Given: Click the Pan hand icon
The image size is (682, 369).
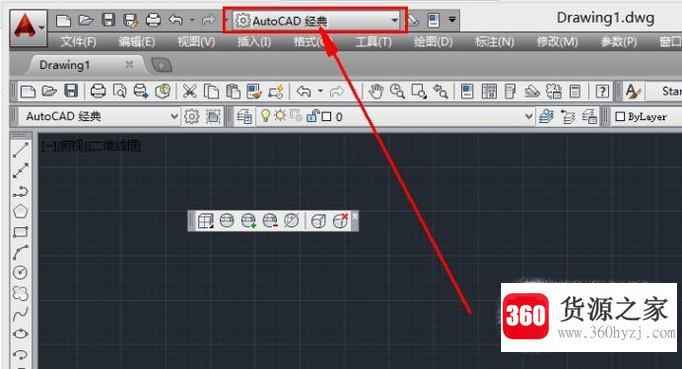Looking at the screenshot, I should tap(375, 91).
